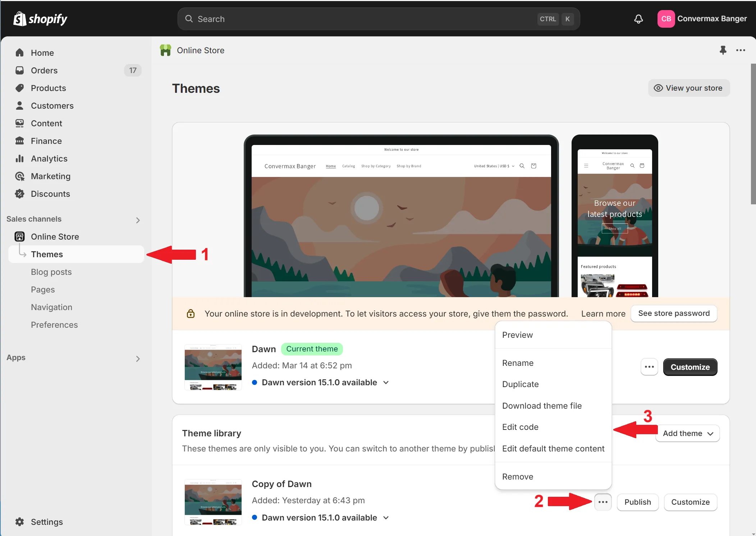The height and width of the screenshot is (536, 756).
Task: Go to Orders in the sidebar
Action: (x=44, y=71)
